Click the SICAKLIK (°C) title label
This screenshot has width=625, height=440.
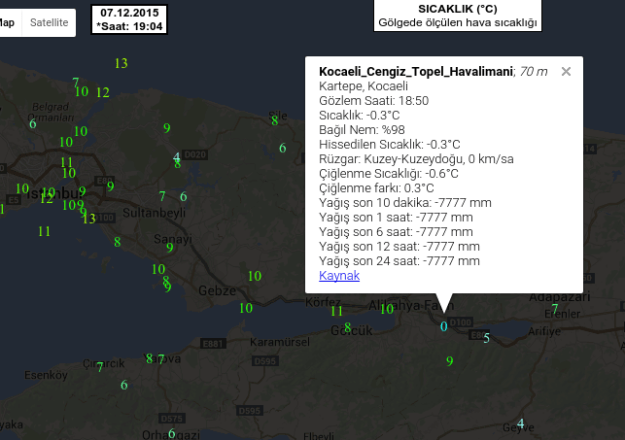tap(457, 8)
